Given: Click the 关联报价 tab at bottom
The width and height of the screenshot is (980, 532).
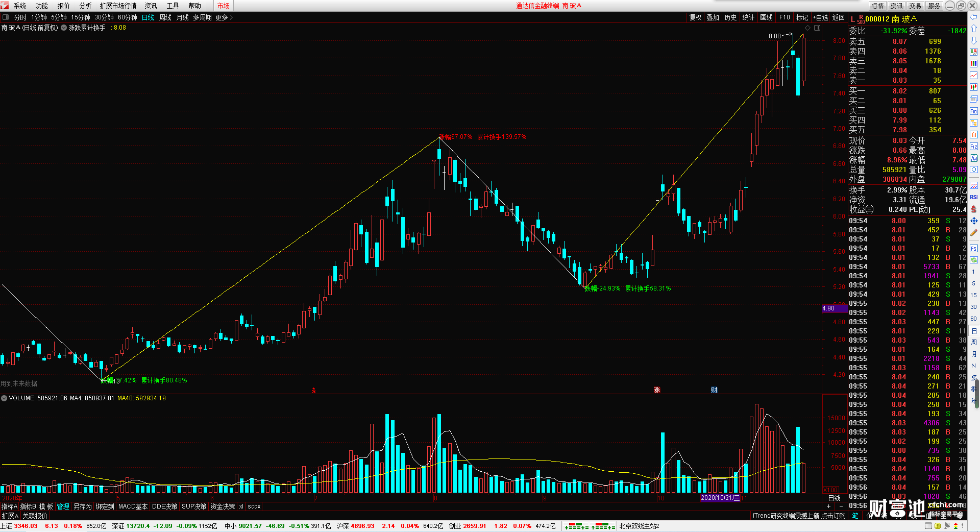Looking at the screenshot, I should 35,516.
